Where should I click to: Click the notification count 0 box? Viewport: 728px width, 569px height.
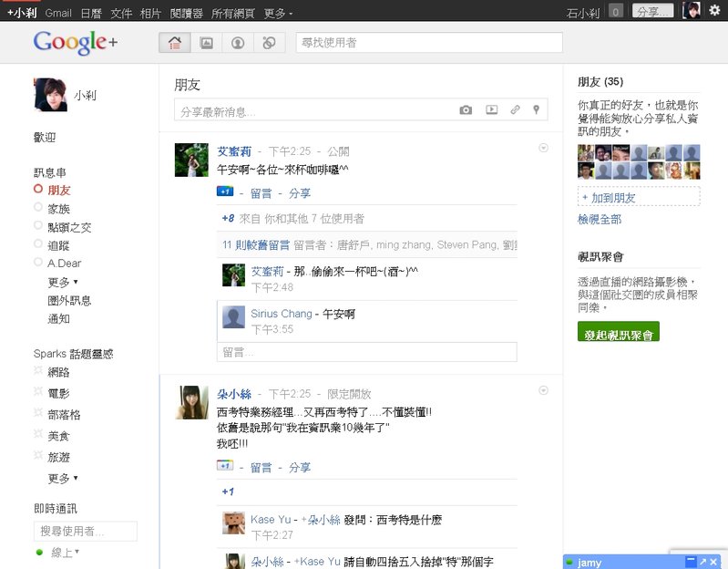click(616, 11)
